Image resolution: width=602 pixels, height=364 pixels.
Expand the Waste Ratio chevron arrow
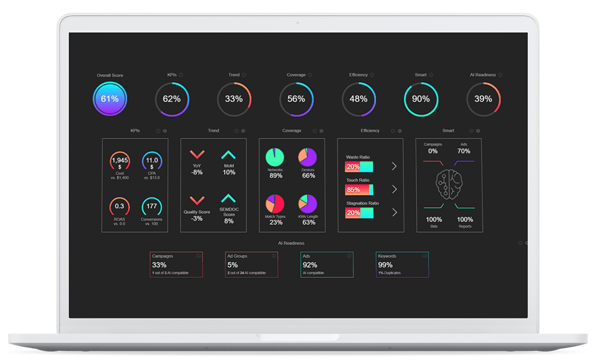[x=394, y=166]
